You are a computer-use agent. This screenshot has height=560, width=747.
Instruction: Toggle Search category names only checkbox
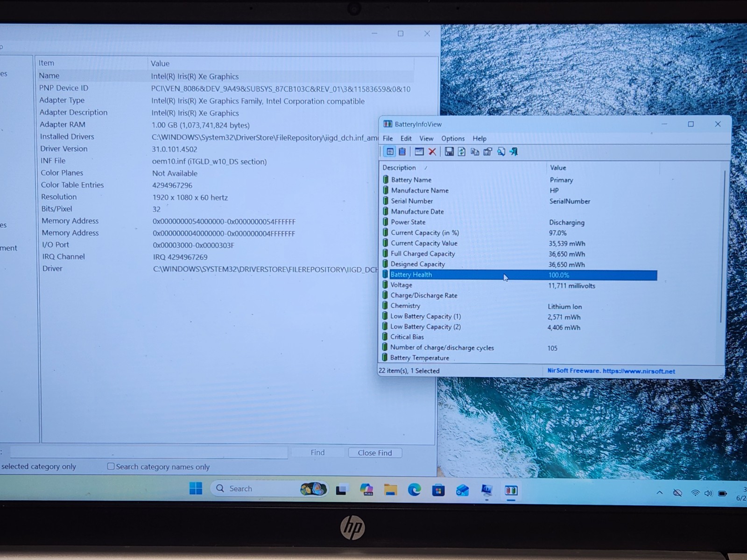(x=111, y=466)
